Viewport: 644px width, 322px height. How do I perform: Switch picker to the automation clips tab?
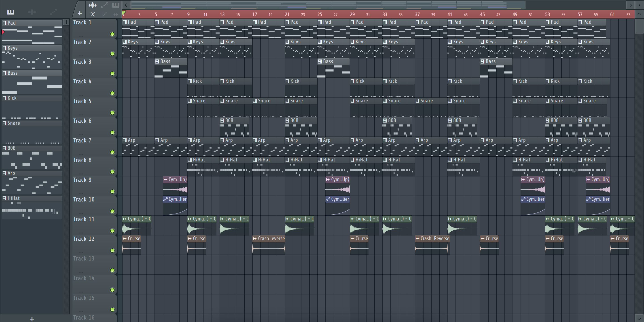[x=53, y=12]
